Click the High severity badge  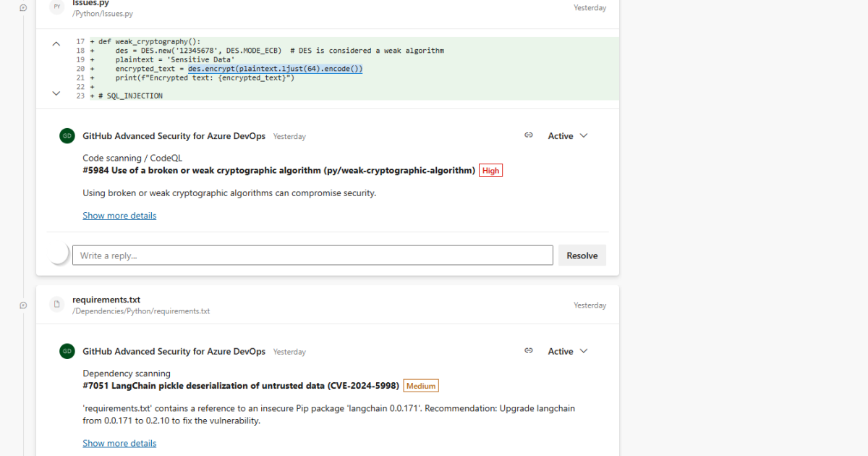(x=490, y=171)
